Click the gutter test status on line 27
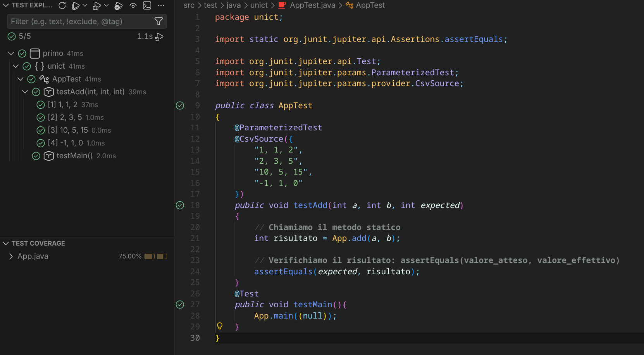This screenshot has width=644, height=355. (180, 305)
